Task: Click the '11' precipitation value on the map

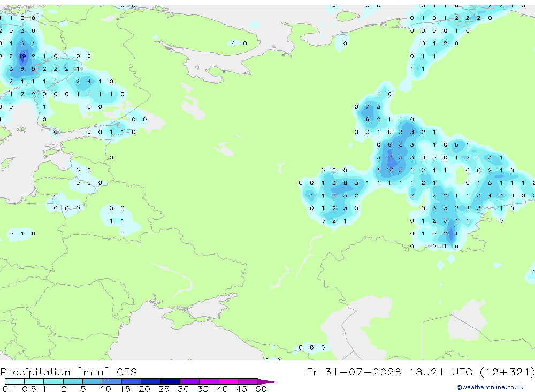Action: click(x=389, y=158)
